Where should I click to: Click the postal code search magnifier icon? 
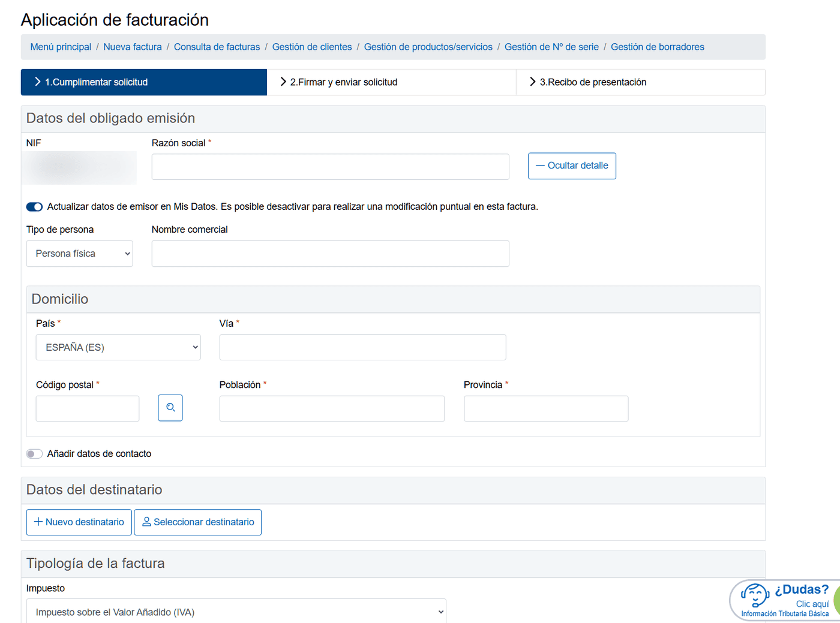(170, 408)
